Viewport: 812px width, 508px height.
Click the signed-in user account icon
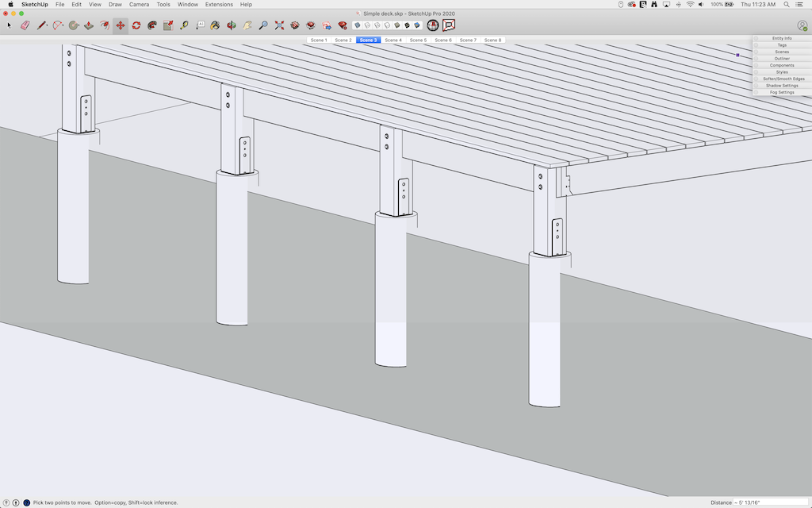coord(802,25)
